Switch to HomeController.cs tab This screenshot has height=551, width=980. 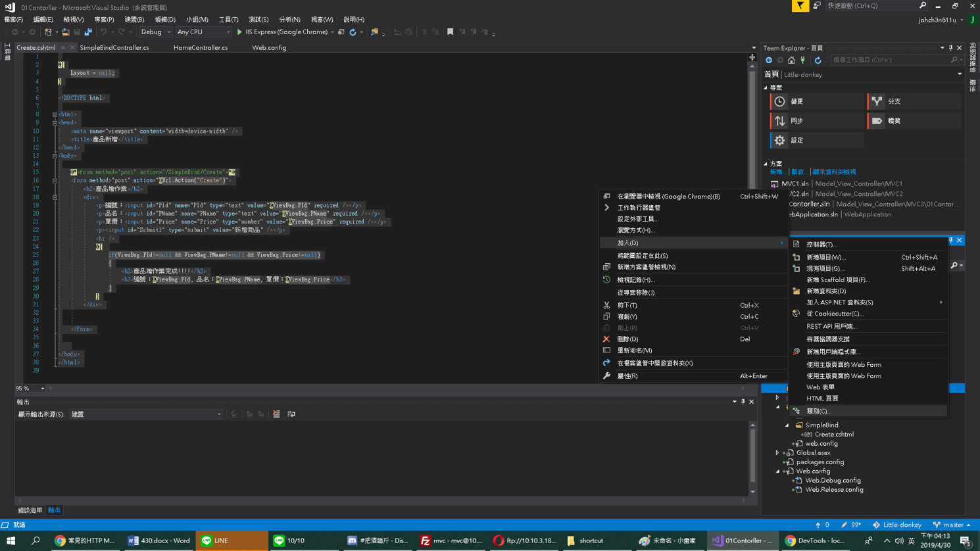pos(201,47)
